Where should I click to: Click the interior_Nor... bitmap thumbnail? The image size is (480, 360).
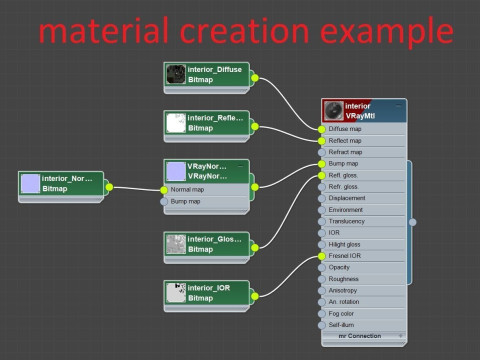tap(30, 184)
